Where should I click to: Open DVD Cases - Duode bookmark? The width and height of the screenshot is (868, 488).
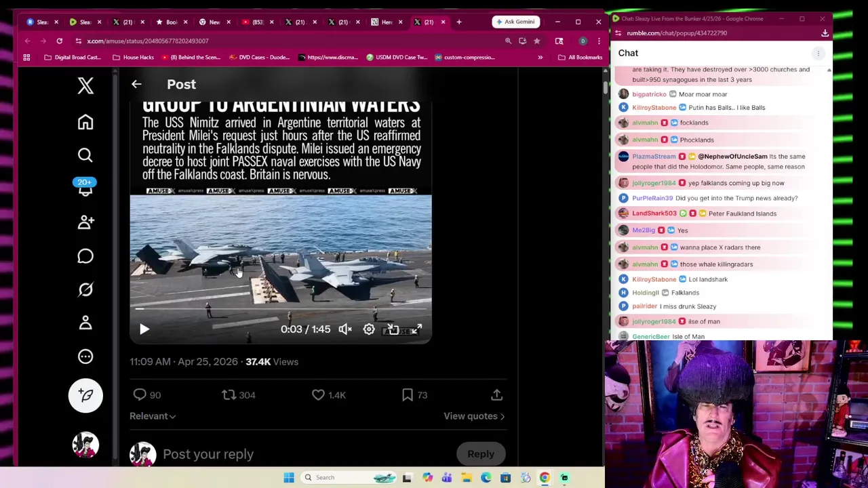[x=260, y=58]
